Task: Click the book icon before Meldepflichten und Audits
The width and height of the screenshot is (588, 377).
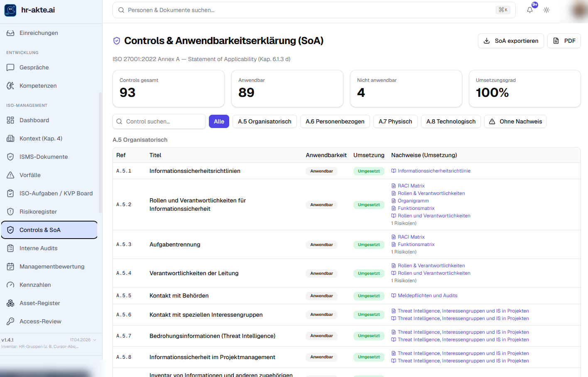Action: click(393, 296)
